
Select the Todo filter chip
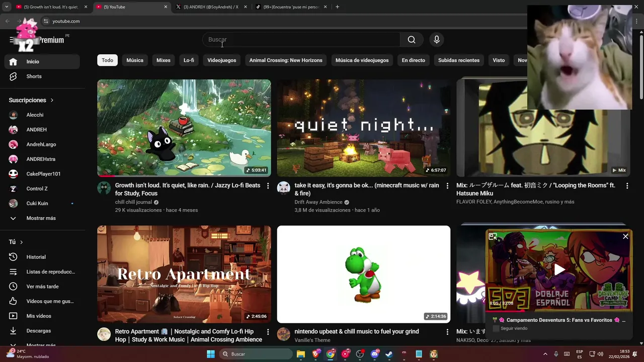pos(108,60)
